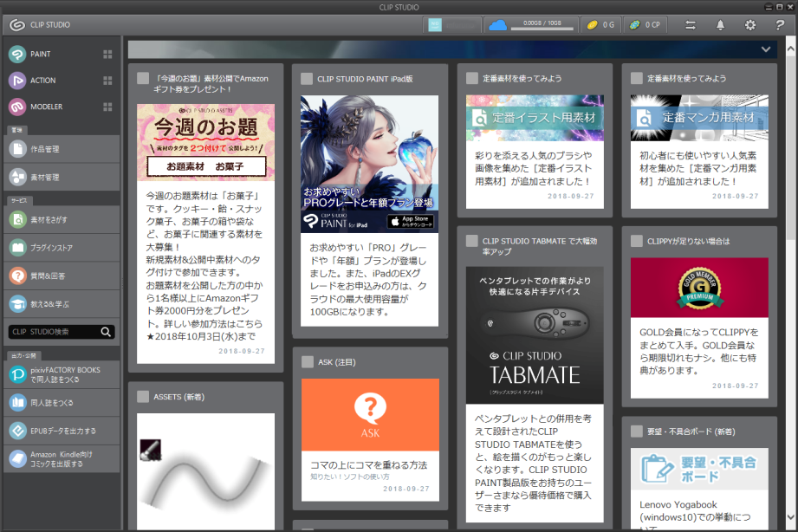
Task: Open the orange ASK question image
Action: 370,414
